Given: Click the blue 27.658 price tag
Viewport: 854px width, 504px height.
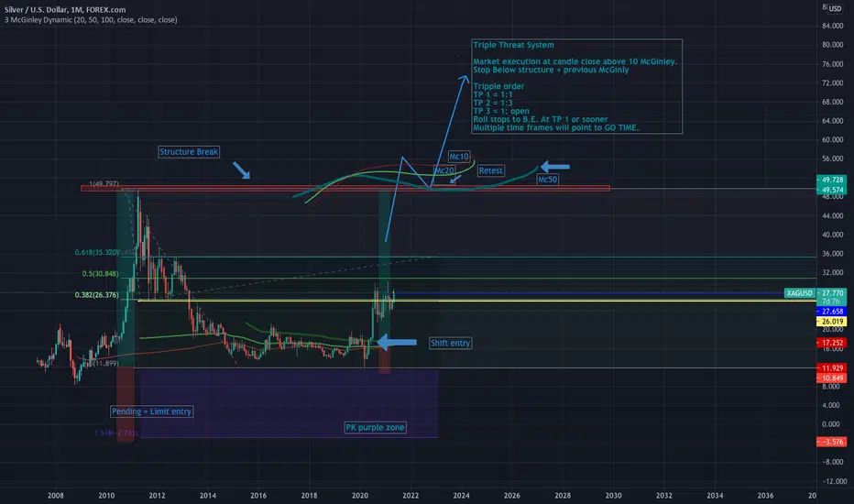Looking at the screenshot, I should (x=832, y=312).
